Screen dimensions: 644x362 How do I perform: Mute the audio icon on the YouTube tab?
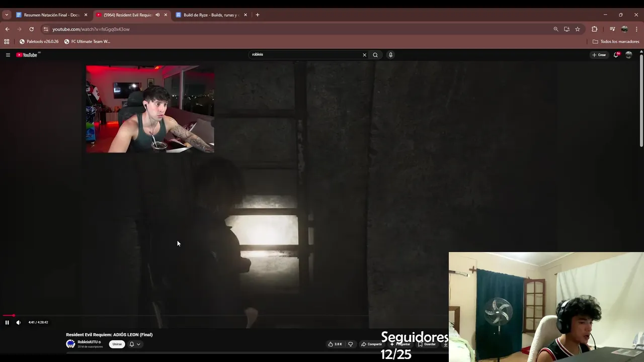coord(157,15)
